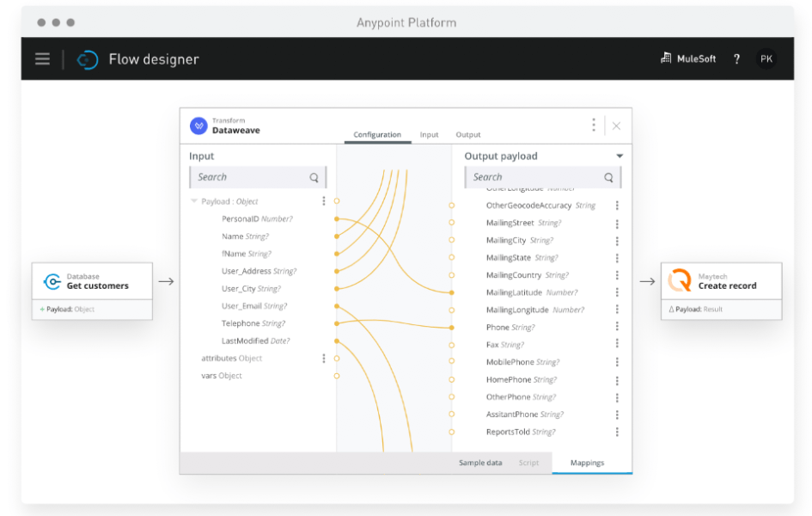This screenshot has height=516, width=812.
Task: Select the HomePhone output field
Action: pos(521,380)
